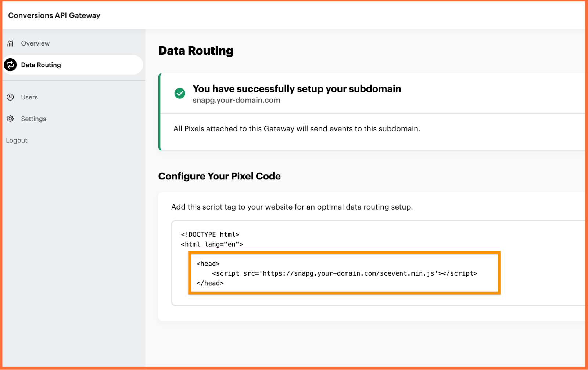Image resolution: width=588 pixels, height=370 pixels.
Task: Open the Settings page
Action: 33,119
